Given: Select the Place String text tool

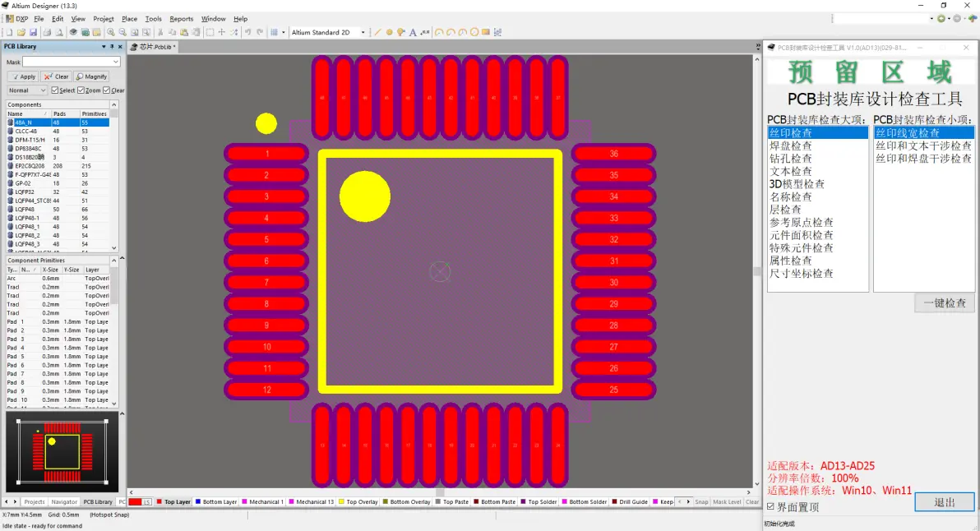Looking at the screenshot, I should [x=413, y=33].
